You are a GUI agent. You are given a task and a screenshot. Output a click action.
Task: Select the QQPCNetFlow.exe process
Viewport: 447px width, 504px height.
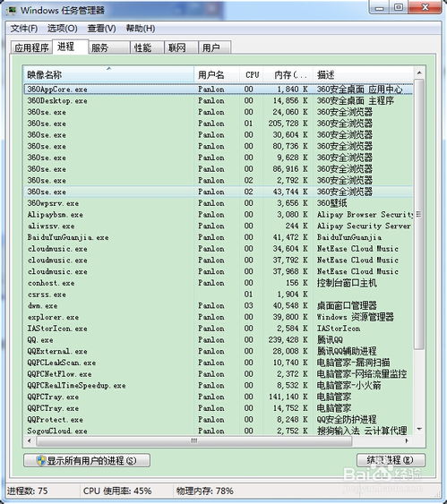pos(219,374)
